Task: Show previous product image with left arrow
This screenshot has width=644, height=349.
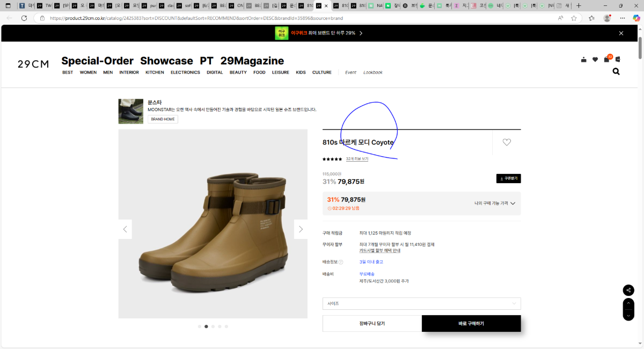Action: [x=125, y=229]
